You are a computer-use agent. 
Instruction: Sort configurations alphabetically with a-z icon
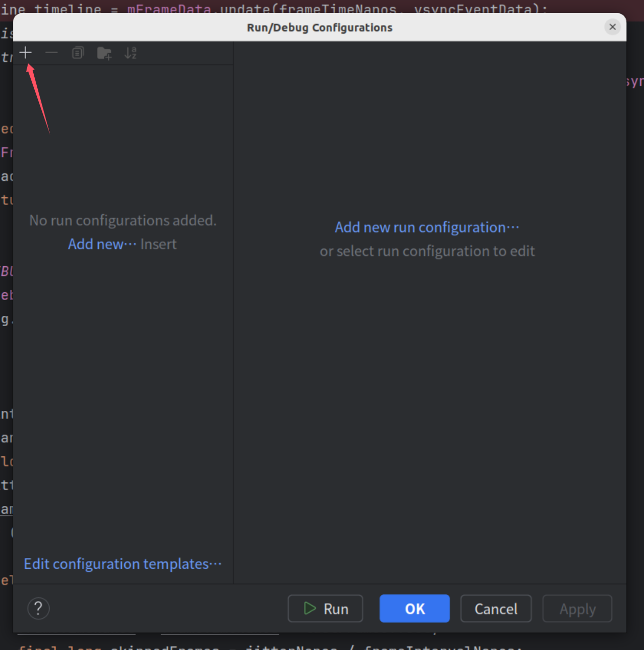pyautogui.click(x=131, y=53)
